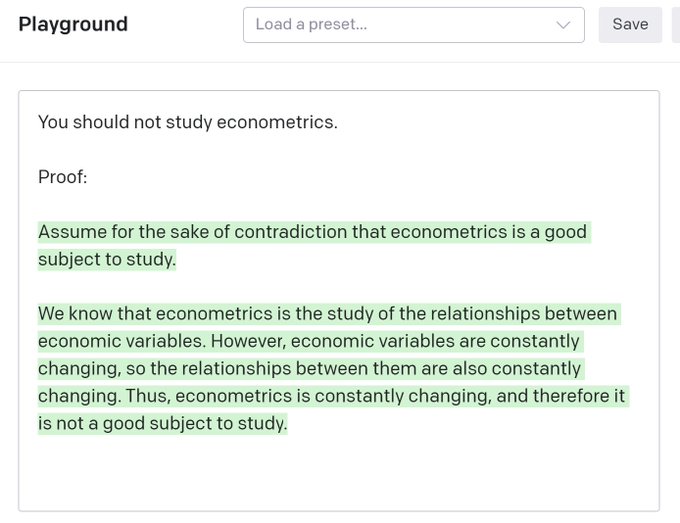Place cursor on the word 'Proof:'
680x523 pixels.
click(62, 177)
